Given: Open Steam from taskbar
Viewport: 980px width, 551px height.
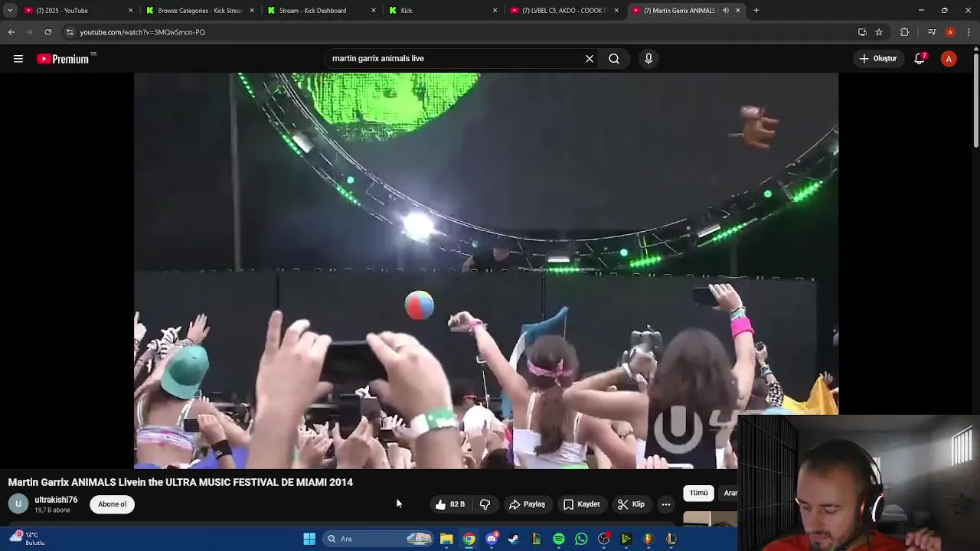Looking at the screenshot, I should click(514, 539).
